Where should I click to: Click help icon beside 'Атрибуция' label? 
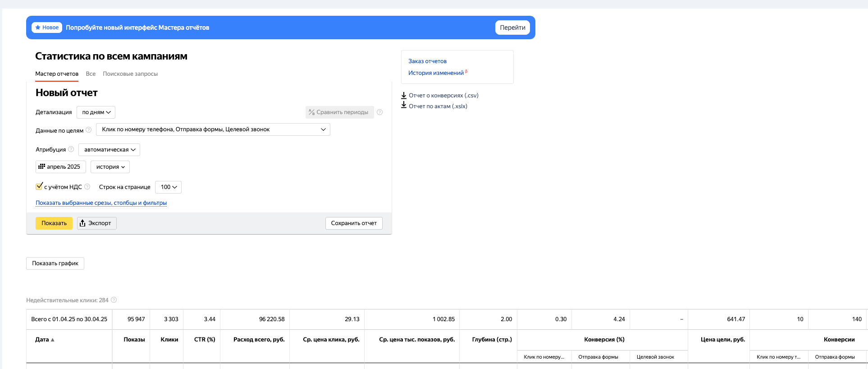coord(71,149)
